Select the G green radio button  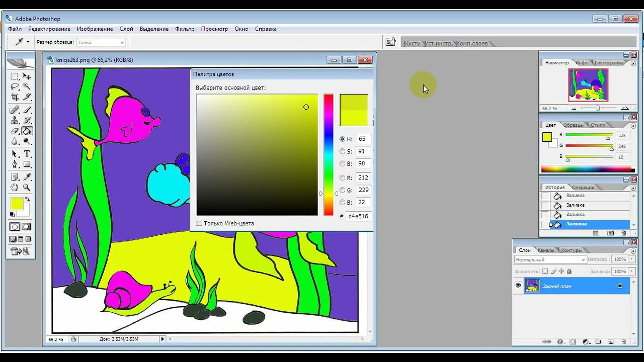pyautogui.click(x=343, y=190)
